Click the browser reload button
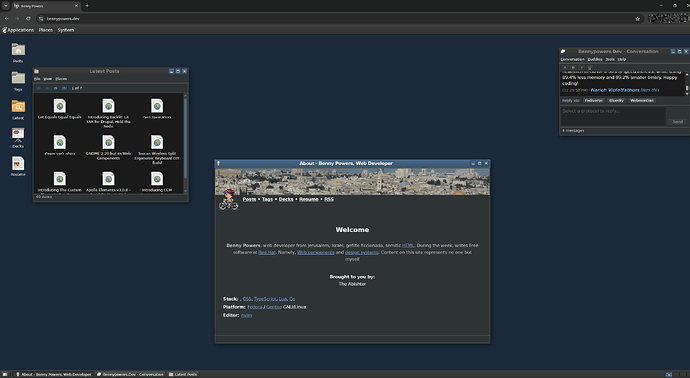Viewport: 690px width, 378px height. [28, 18]
